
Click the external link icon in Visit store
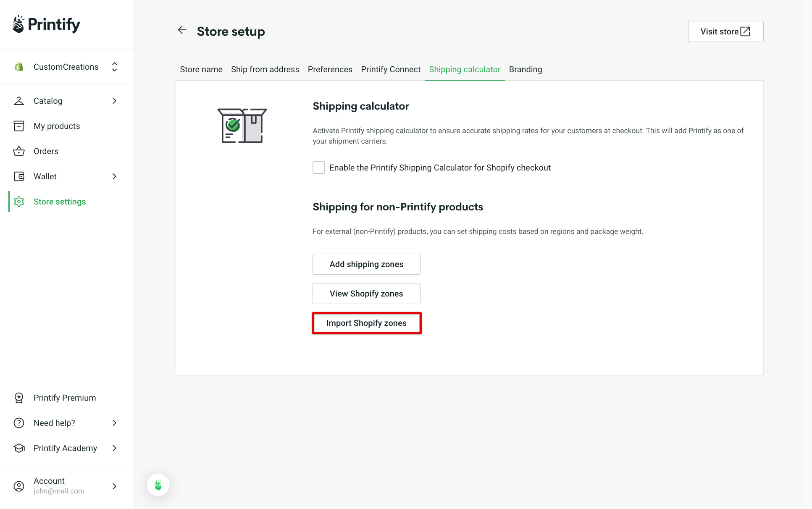pos(745,31)
